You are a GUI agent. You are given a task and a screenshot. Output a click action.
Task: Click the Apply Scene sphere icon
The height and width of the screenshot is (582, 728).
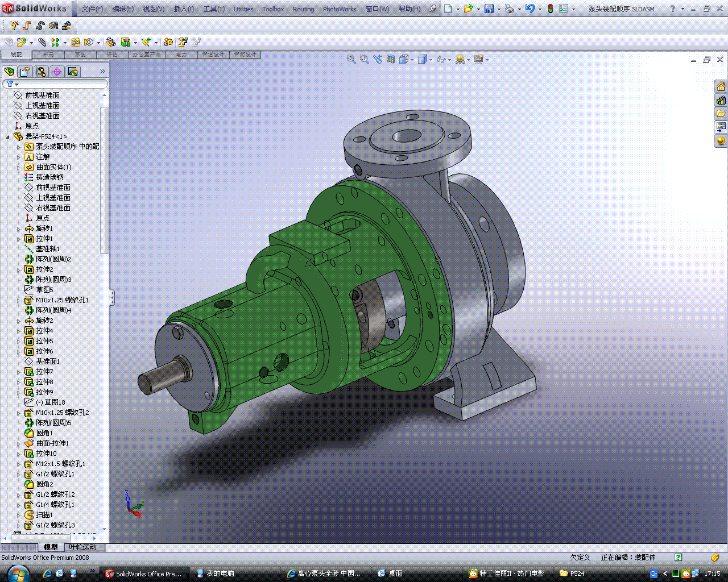460,59
